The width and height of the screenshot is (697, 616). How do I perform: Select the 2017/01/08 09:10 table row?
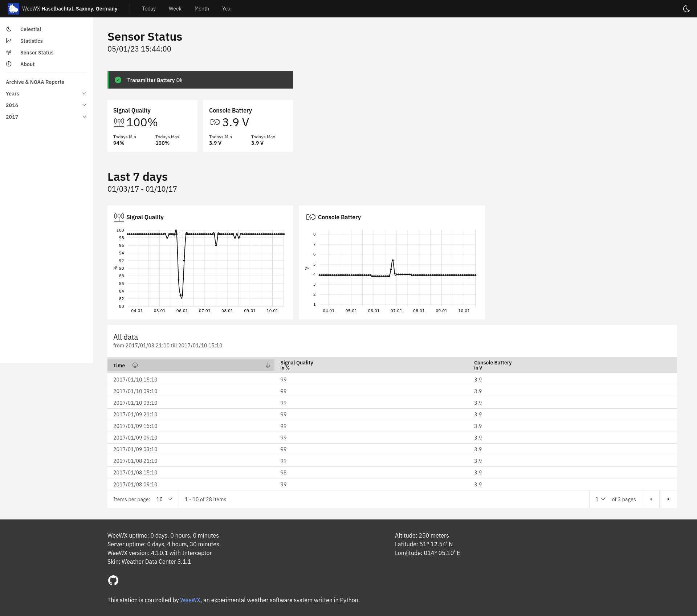(392, 484)
